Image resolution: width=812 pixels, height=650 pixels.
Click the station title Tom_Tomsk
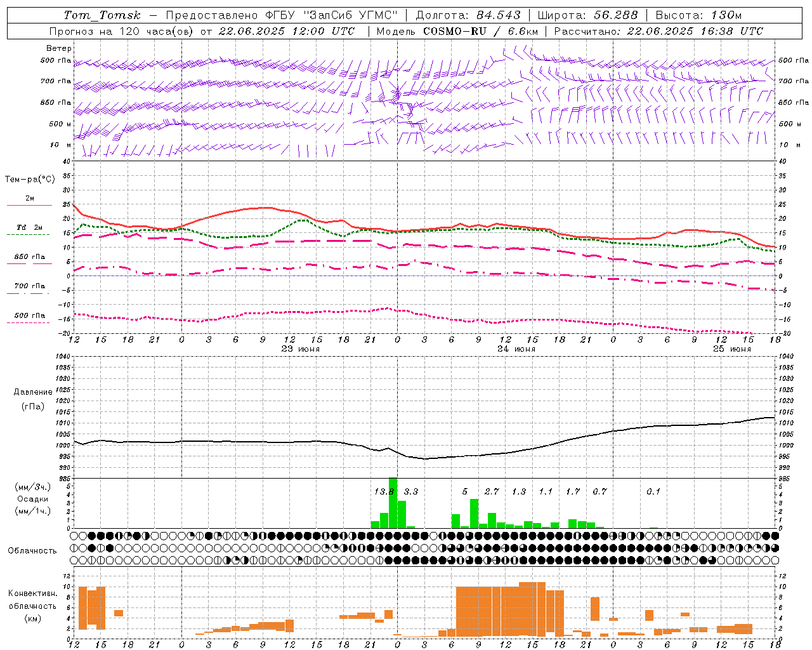pyautogui.click(x=102, y=15)
